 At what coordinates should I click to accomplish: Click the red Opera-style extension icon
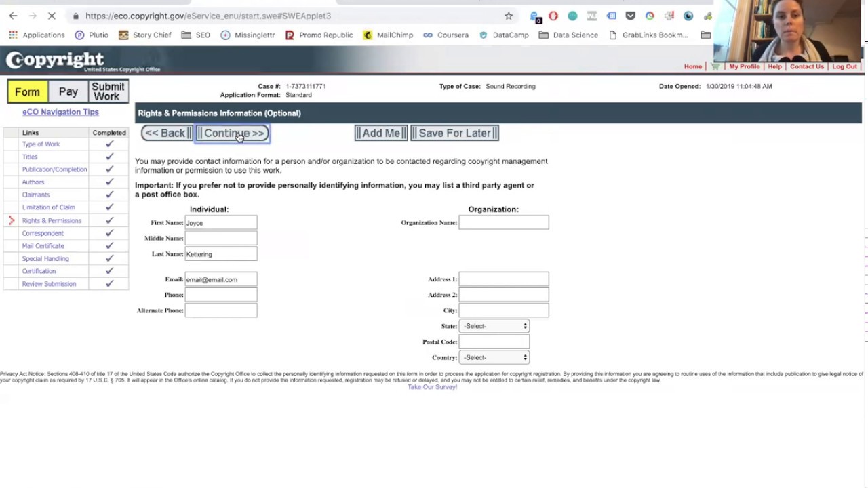[x=553, y=16]
